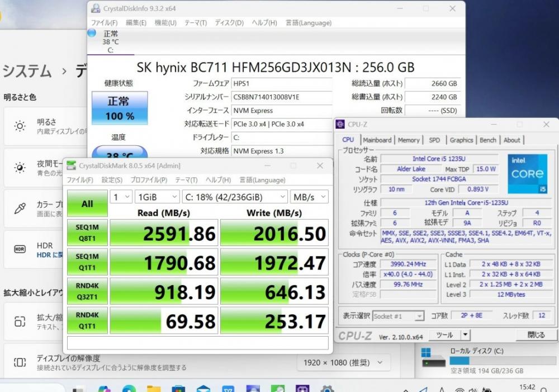Select the CPU tab in CPU-Z
This screenshot has width=559, height=392.
coord(348,139)
